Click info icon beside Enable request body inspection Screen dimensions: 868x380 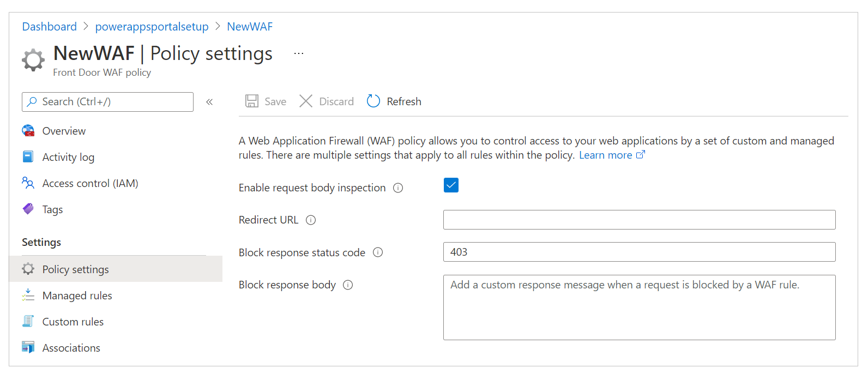point(398,188)
